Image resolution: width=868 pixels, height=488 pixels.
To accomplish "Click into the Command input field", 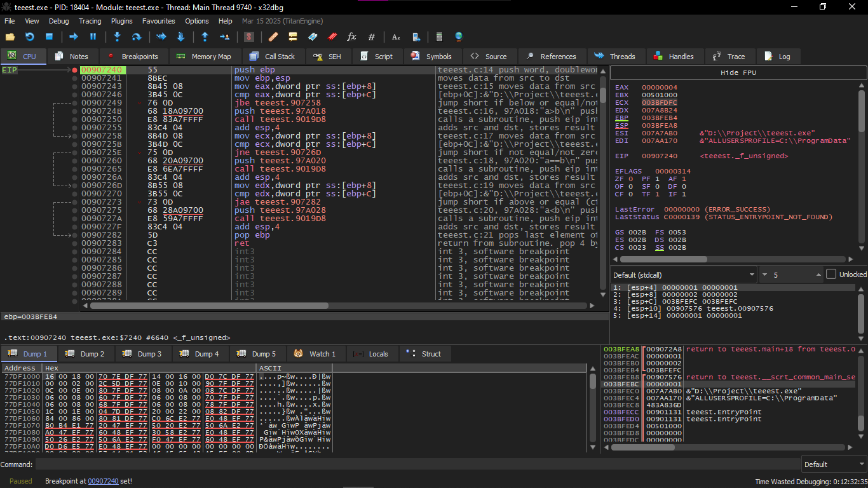I will pos(413,464).
